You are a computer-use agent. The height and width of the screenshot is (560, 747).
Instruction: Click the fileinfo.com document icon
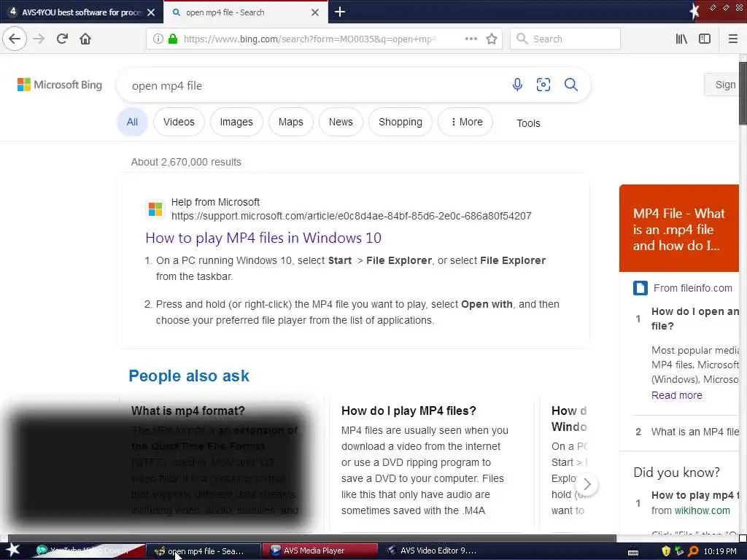[640, 288]
